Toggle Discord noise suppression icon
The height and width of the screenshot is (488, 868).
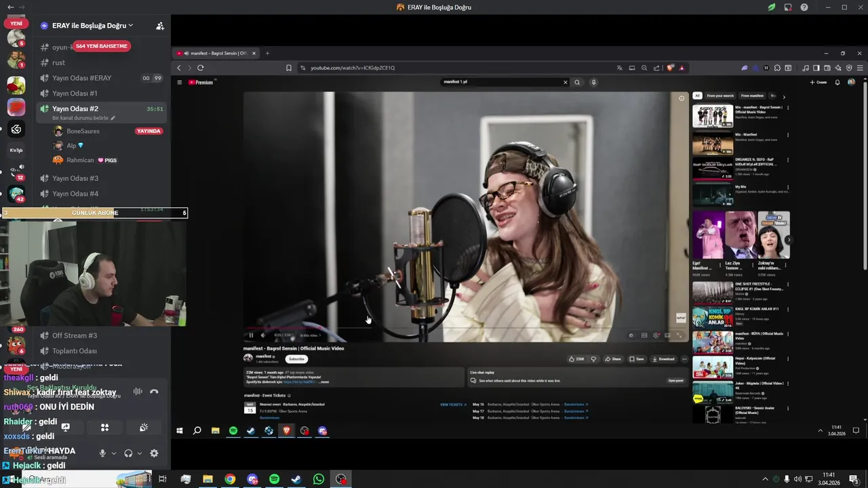pyautogui.click(x=138, y=392)
